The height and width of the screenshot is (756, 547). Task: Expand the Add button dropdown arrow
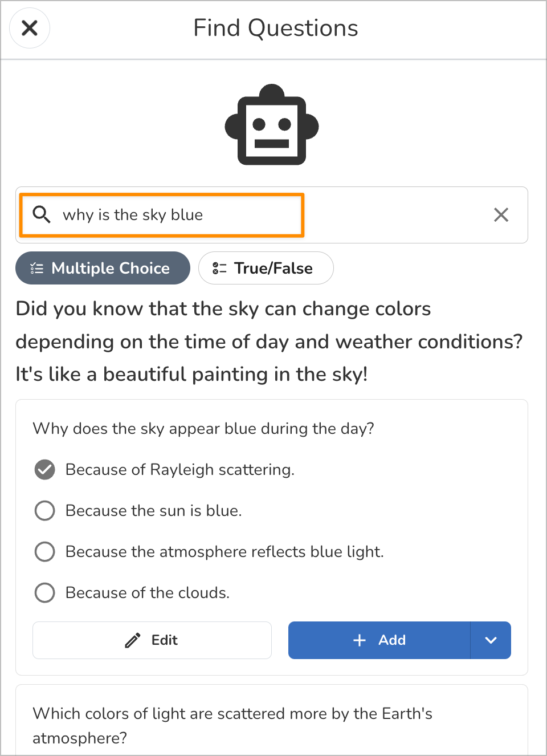(x=491, y=640)
